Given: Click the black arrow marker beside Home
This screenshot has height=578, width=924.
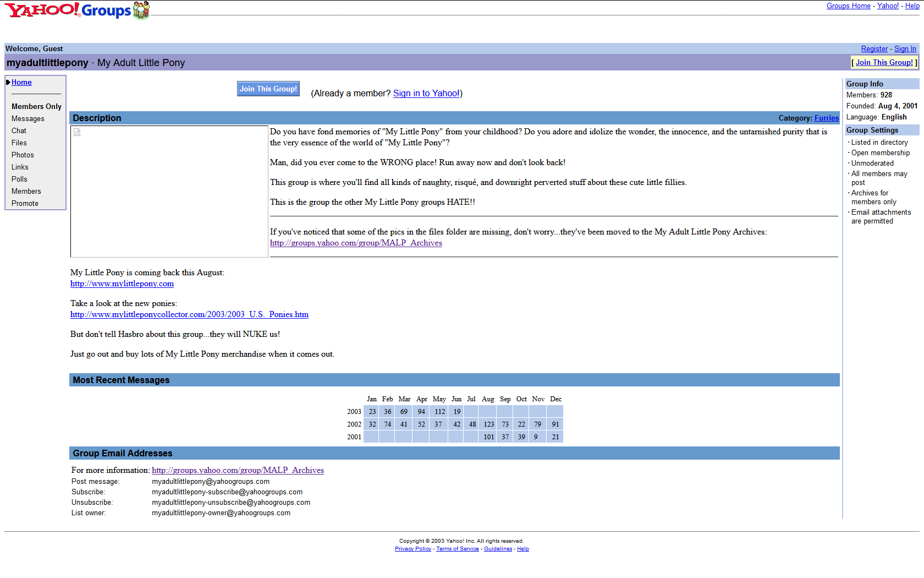Looking at the screenshot, I should [x=8, y=83].
